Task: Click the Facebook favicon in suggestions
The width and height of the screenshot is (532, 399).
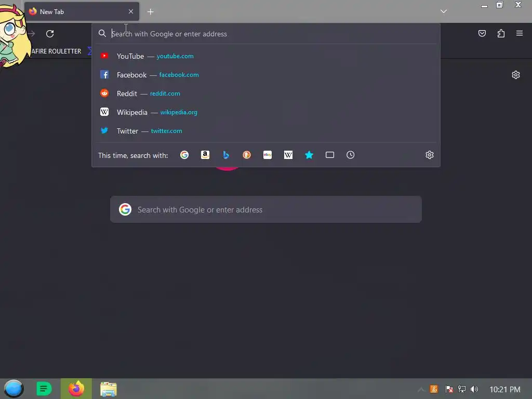Action: [x=104, y=74]
